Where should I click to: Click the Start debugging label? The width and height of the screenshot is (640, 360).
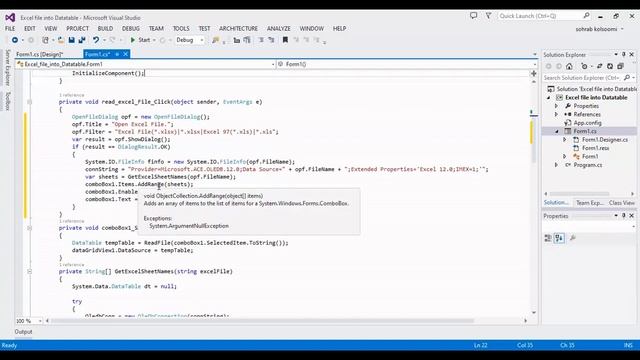point(144,40)
